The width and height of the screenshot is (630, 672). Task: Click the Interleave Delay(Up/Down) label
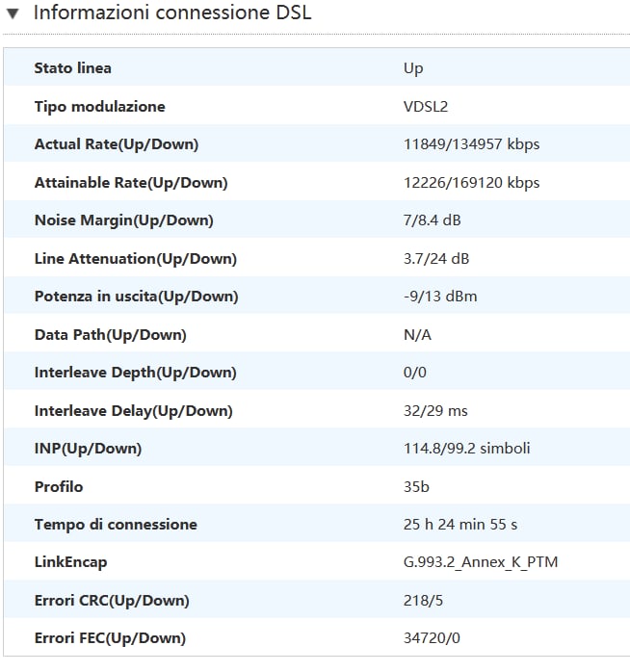tap(133, 411)
